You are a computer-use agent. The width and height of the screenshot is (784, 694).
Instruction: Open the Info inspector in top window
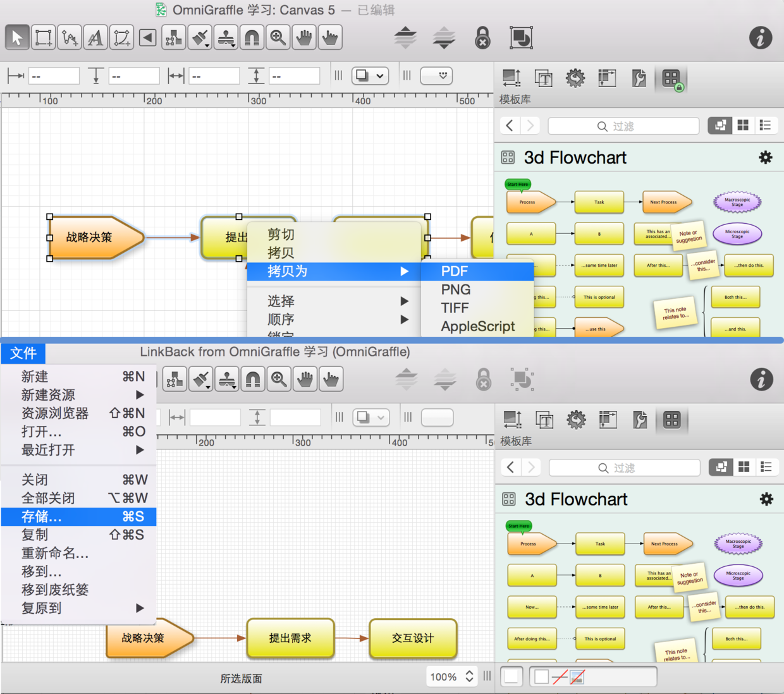point(761,37)
